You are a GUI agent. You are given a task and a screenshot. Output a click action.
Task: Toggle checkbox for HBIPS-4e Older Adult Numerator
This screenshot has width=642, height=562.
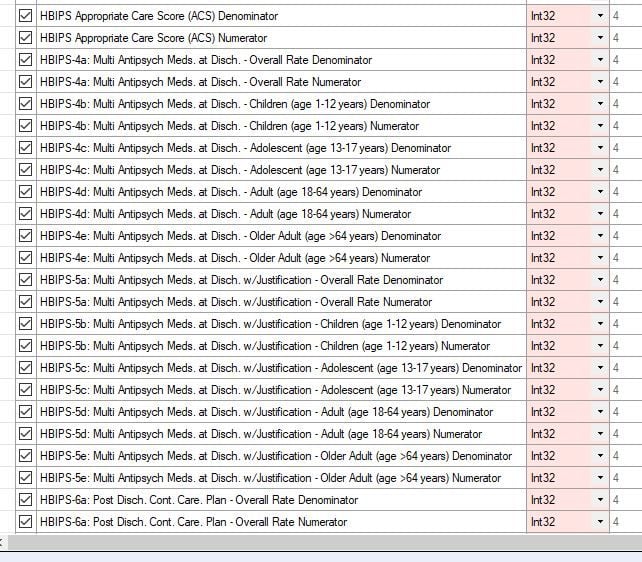tap(25, 258)
